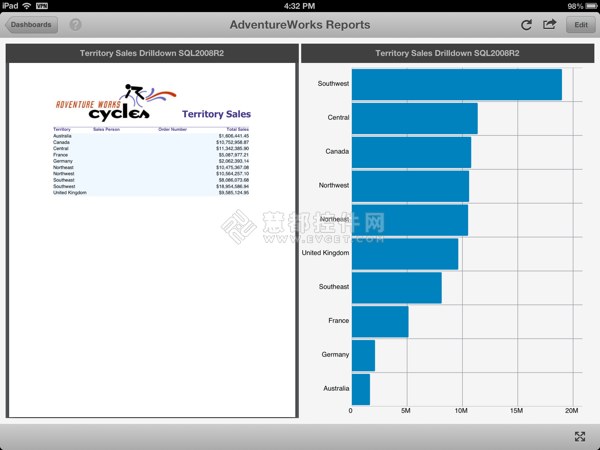
Task: Click the Edit button
Action: (580, 24)
